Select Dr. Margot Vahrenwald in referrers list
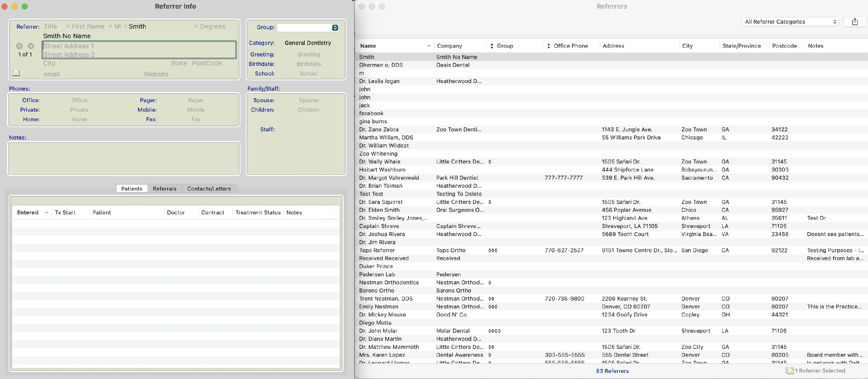Screen dimensions: 868x379 click(389, 178)
